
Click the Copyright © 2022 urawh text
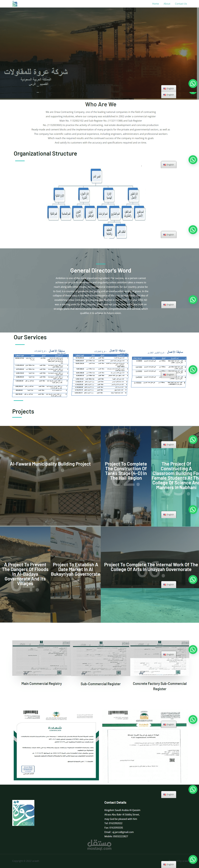point(26,861)
